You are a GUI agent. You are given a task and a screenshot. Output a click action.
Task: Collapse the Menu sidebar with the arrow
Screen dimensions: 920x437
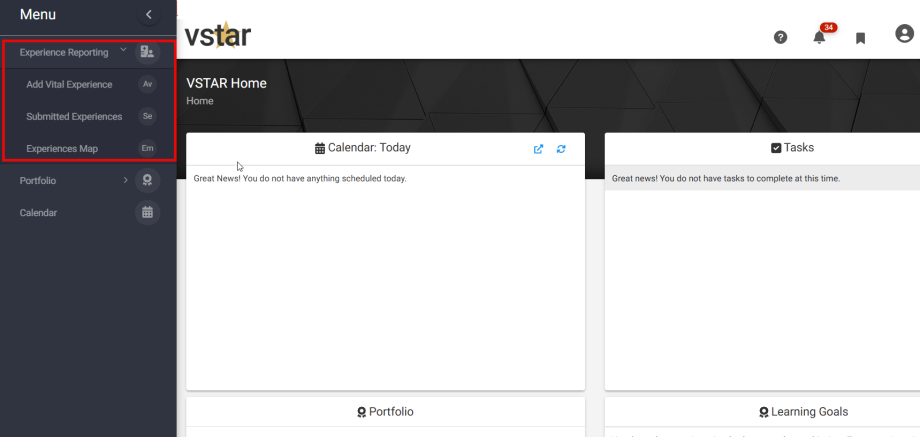coord(149,15)
